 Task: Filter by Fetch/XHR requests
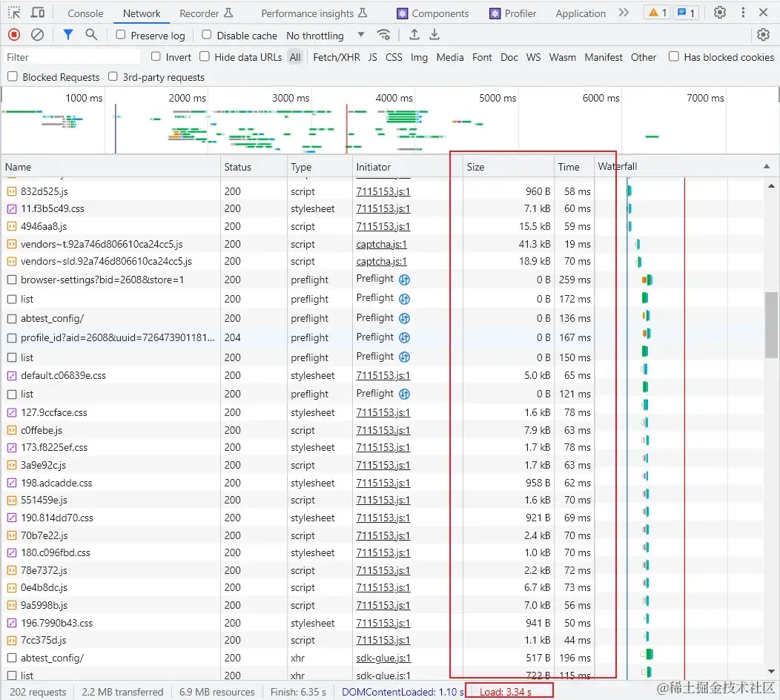click(x=337, y=57)
